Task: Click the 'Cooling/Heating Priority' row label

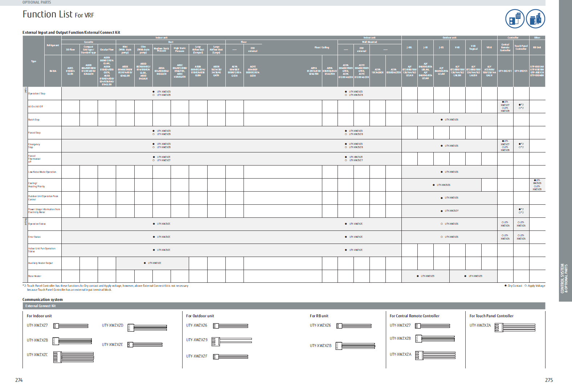Action: 36,185
